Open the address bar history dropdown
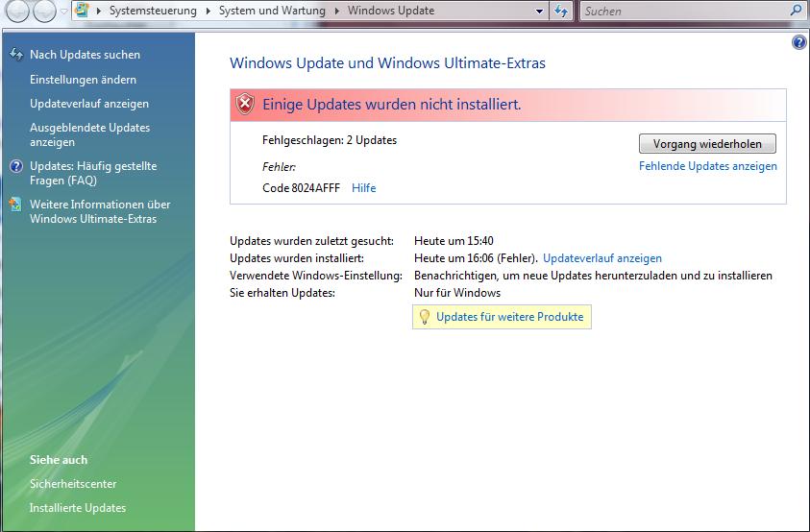 pos(539,11)
